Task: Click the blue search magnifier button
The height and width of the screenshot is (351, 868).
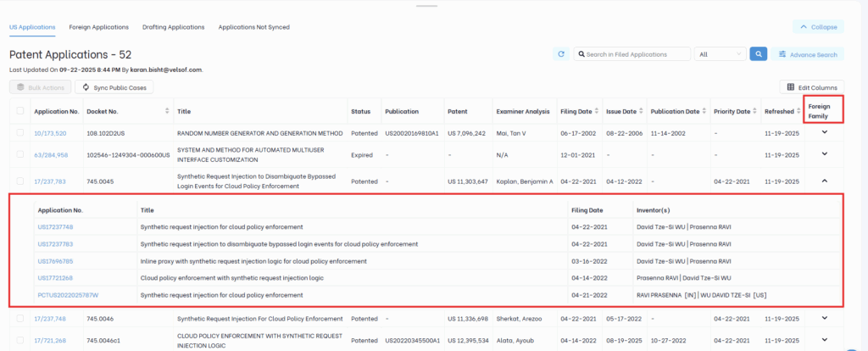Action: tap(759, 54)
